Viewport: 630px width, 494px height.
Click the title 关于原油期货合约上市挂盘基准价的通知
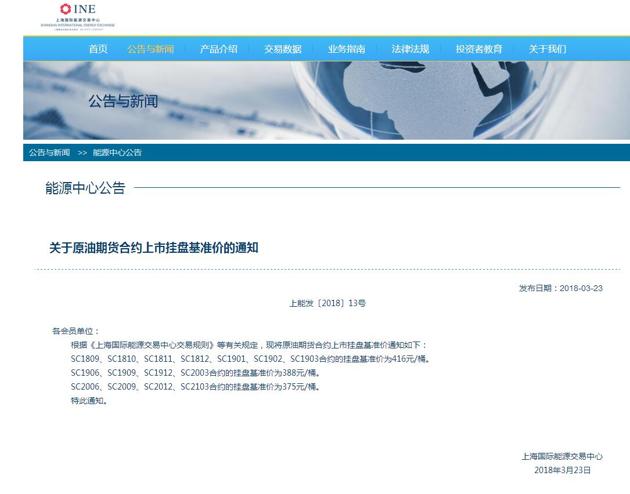(153, 248)
